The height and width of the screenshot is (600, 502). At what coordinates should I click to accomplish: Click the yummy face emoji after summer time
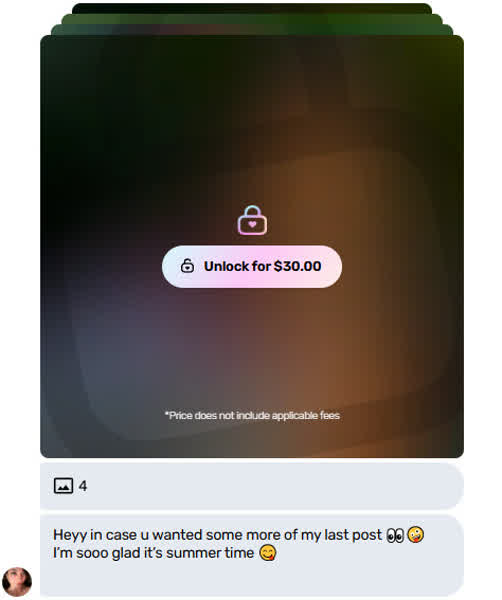coord(268,553)
